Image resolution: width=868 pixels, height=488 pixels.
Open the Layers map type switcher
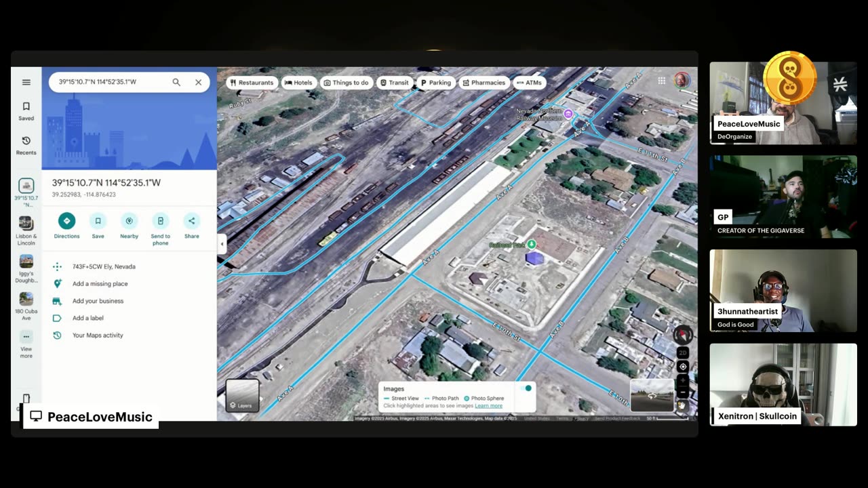[x=242, y=396]
